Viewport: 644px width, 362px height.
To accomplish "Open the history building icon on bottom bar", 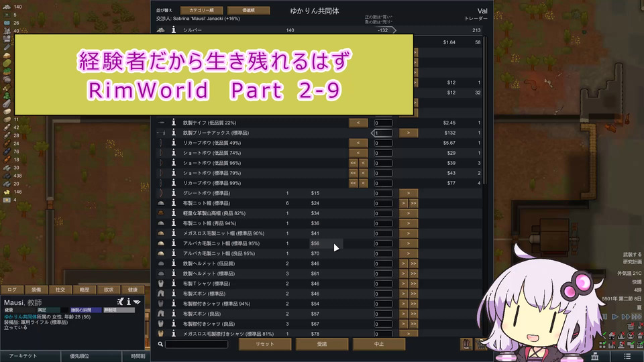I will coord(595,356).
